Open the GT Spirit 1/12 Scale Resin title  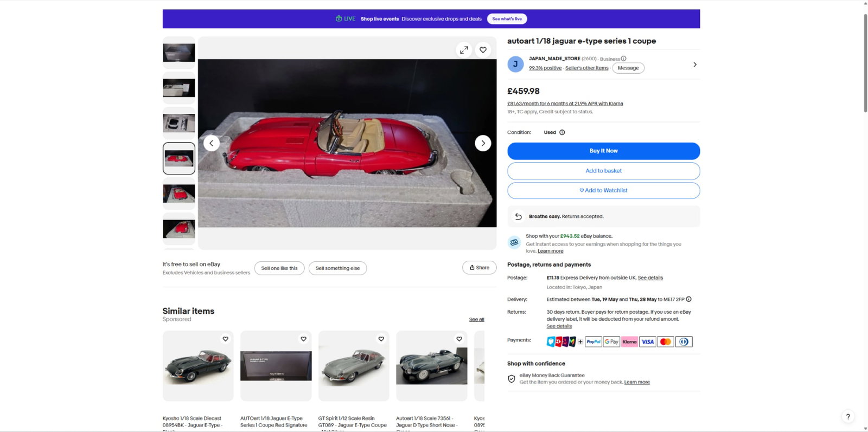click(353, 422)
